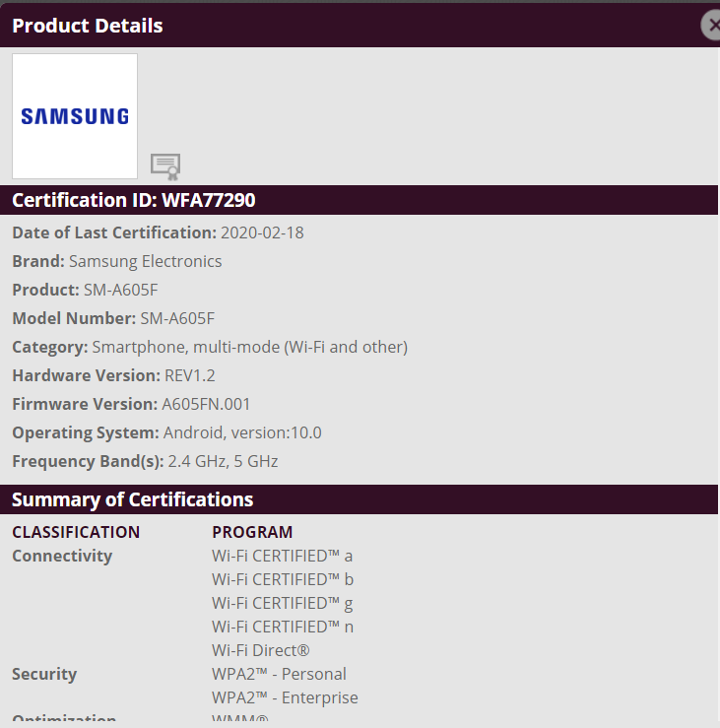720x728 pixels.
Task: Click the CLASSIFICATION column heading
Action: 76,533
